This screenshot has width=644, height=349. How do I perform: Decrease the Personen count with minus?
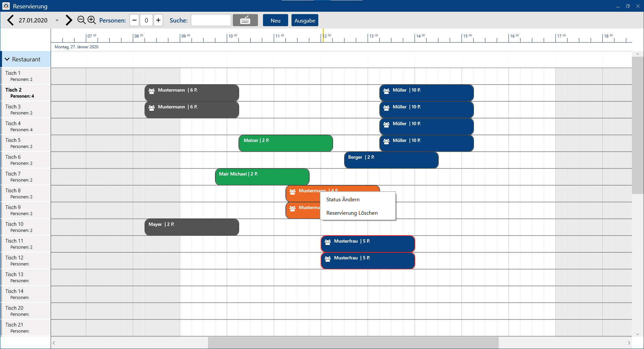click(x=135, y=20)
